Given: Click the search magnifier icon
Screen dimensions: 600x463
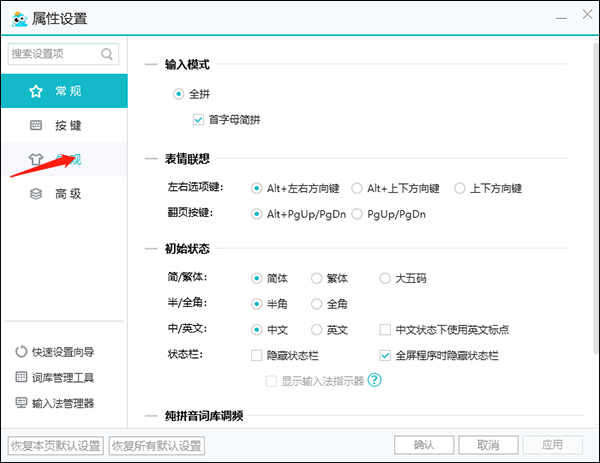Looking at the screenshot, I should (x=107, y=54).
